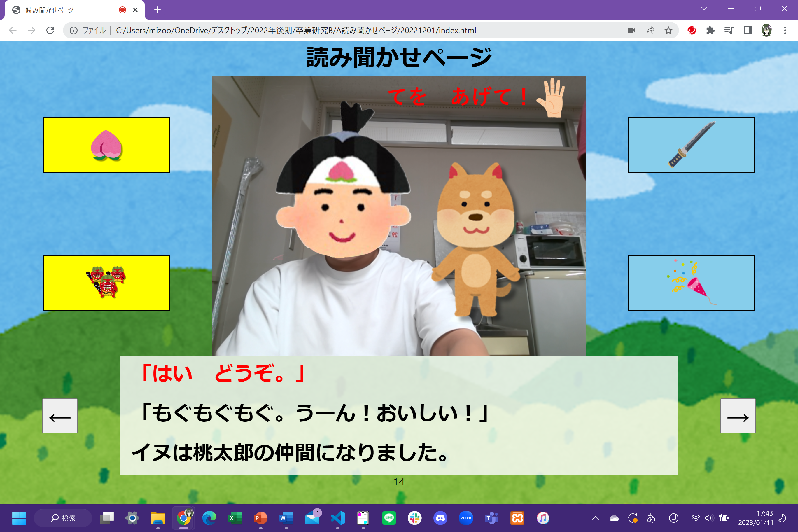Image resolution: width=798 pixels, height=532 pixels.
Task: Click browser back navigation arrow
Action: [x=13, y=31]
